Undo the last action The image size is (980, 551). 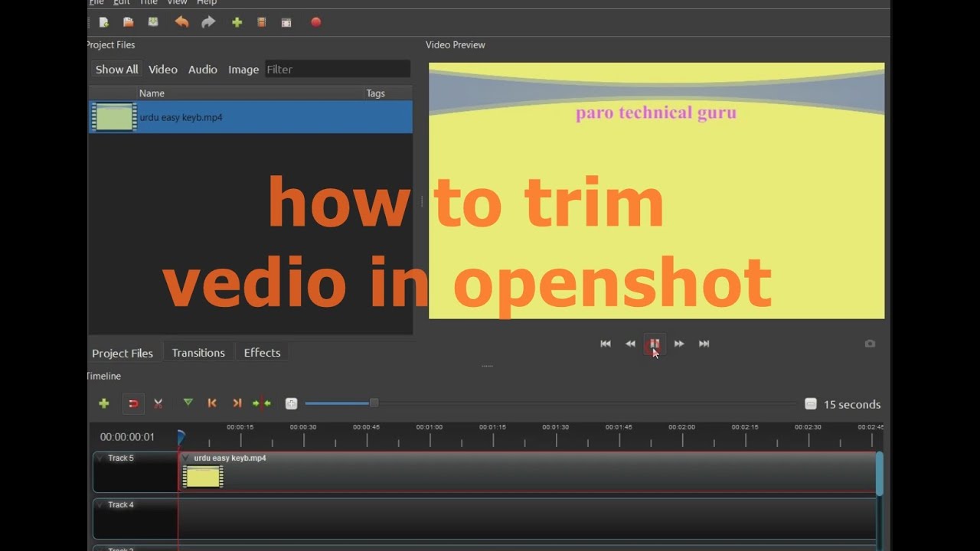(181, 22)
